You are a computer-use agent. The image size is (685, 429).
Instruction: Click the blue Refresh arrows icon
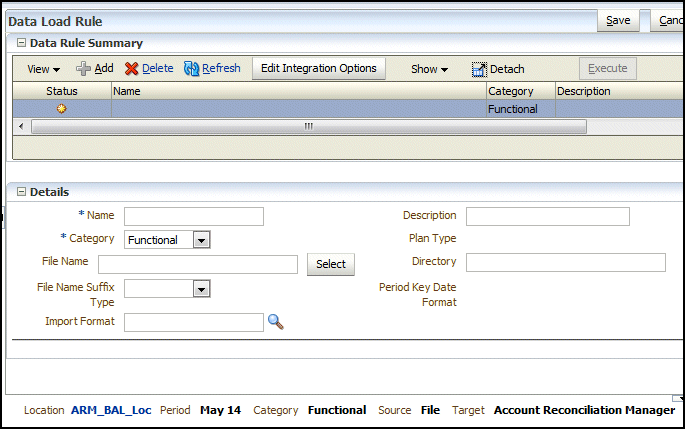pos(191,69)
